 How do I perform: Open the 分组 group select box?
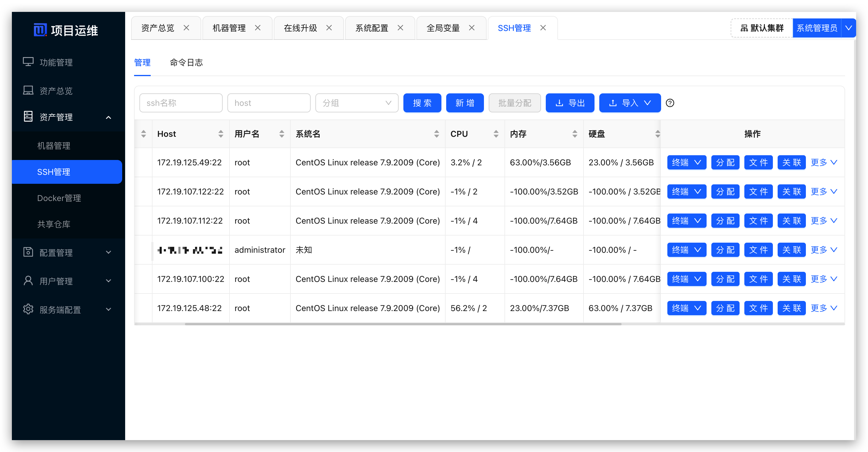click(x=356, y=103)
